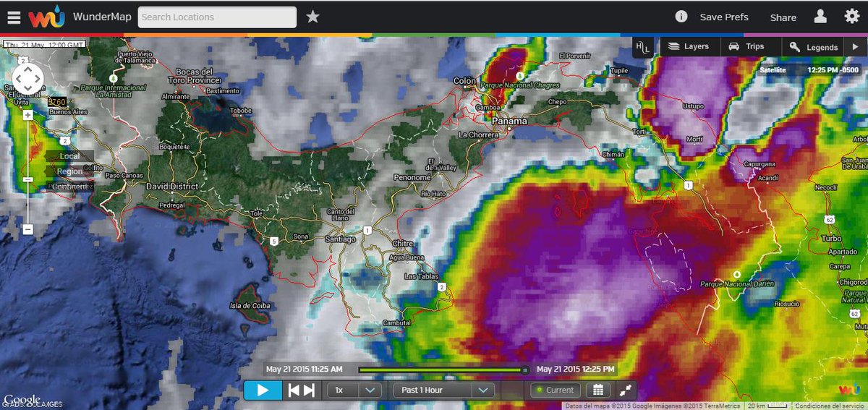Click the La Chorrera label
The width and height of the screenshot is (868, 410).
coord(479,135)
